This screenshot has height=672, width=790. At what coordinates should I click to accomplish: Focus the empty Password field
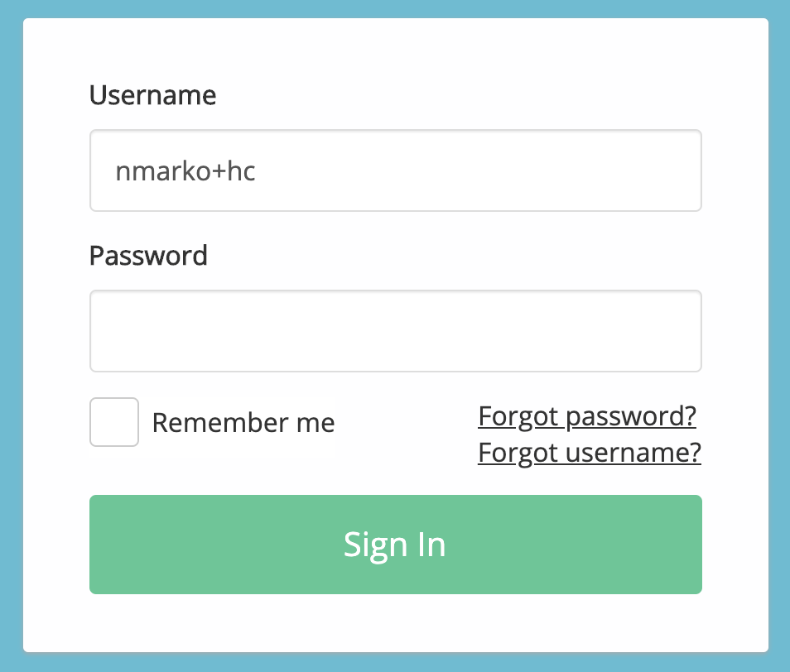coord(395,331)
